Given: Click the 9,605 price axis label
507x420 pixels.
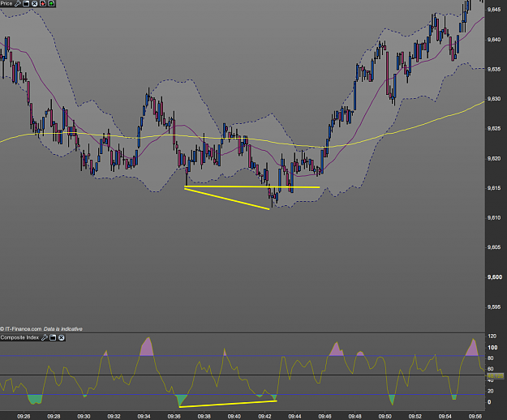Looking at the screenshot, I should [494, 247].
